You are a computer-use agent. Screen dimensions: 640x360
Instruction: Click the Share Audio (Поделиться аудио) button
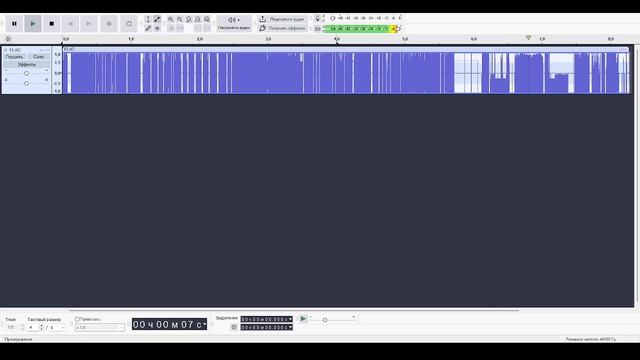coord(282,19)
